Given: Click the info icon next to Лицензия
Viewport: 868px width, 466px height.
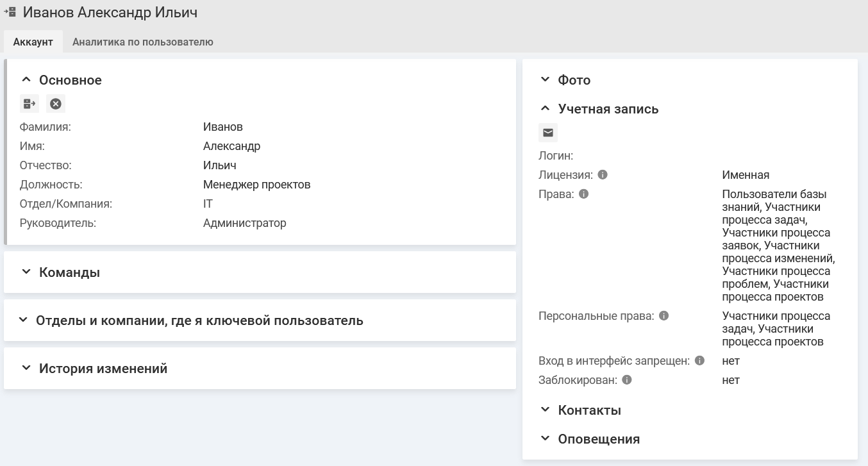Looking at the screenshot, I should pos(603,174).
